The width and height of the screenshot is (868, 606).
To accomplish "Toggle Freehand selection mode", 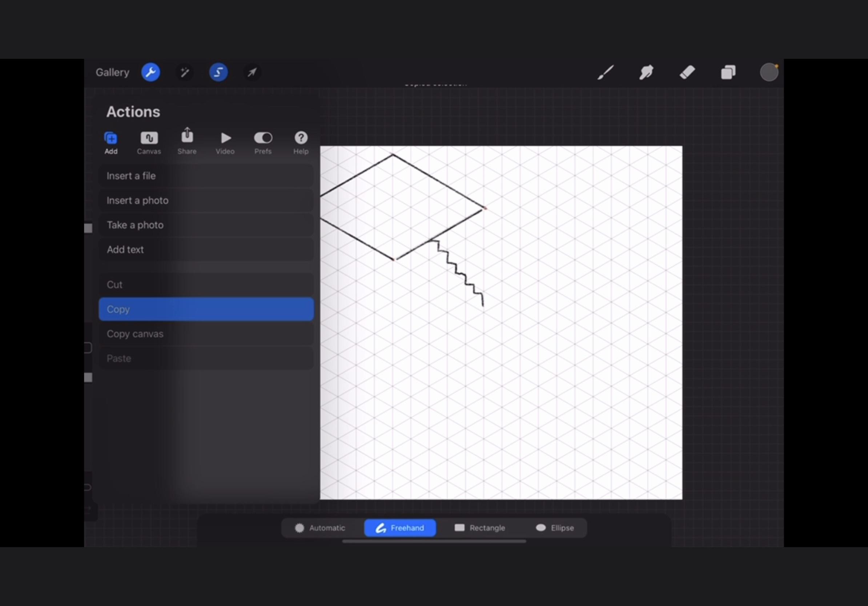I will click(400, 528).
